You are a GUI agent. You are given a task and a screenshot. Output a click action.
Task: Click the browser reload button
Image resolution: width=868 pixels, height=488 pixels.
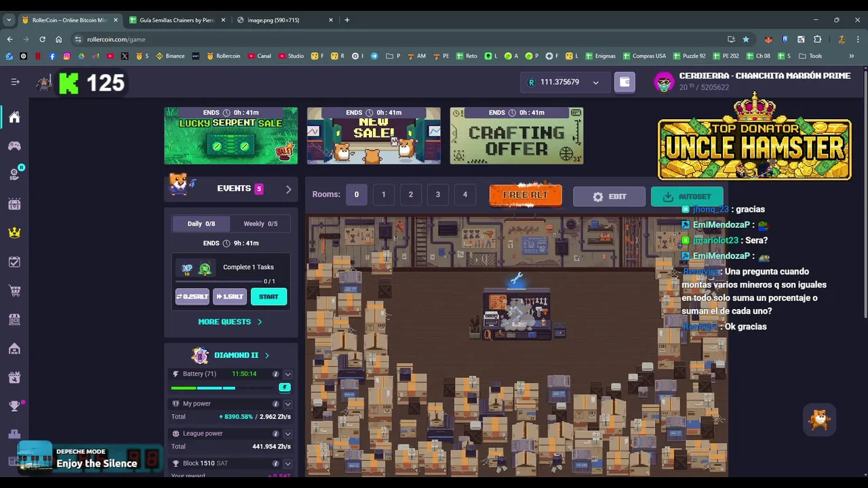click(x=42, y=39)
